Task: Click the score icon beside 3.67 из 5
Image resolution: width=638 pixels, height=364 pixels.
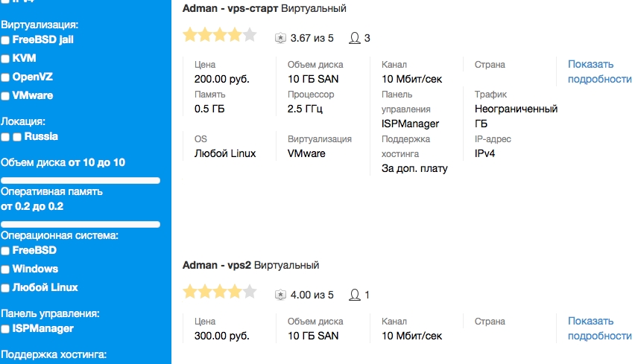Action: coord(280,38)
